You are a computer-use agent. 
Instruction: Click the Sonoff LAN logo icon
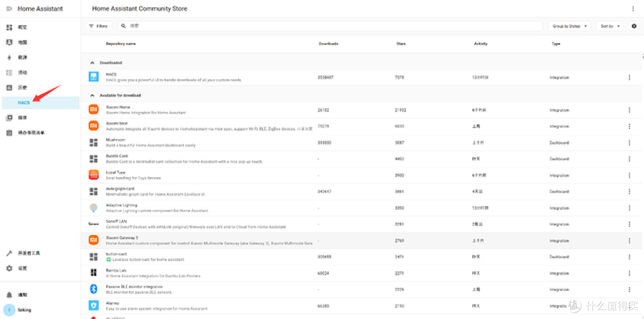coord(94,224)
